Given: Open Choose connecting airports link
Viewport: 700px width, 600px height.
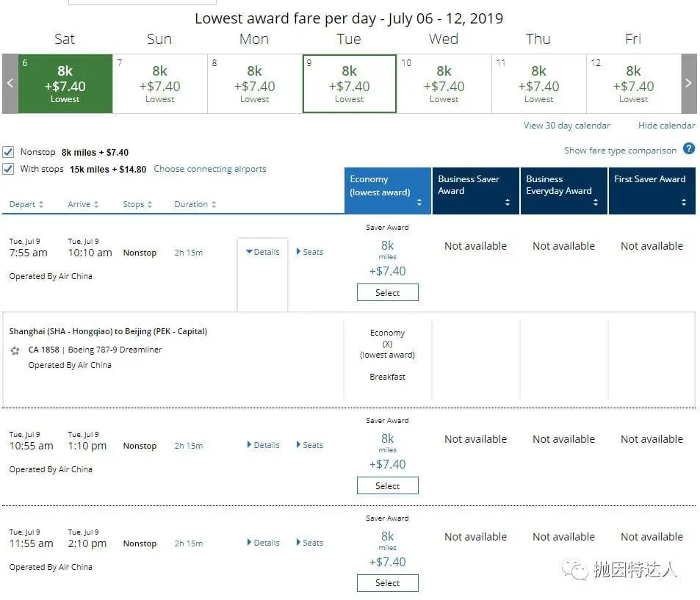Looking at the screenshot, I should click(x=210, y=169).
